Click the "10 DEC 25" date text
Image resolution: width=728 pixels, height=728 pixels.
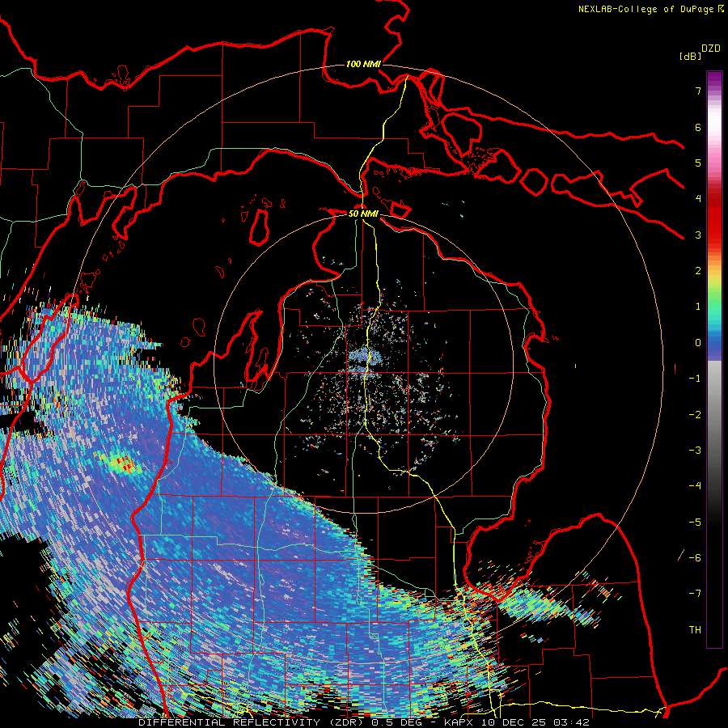coord(514,722)
